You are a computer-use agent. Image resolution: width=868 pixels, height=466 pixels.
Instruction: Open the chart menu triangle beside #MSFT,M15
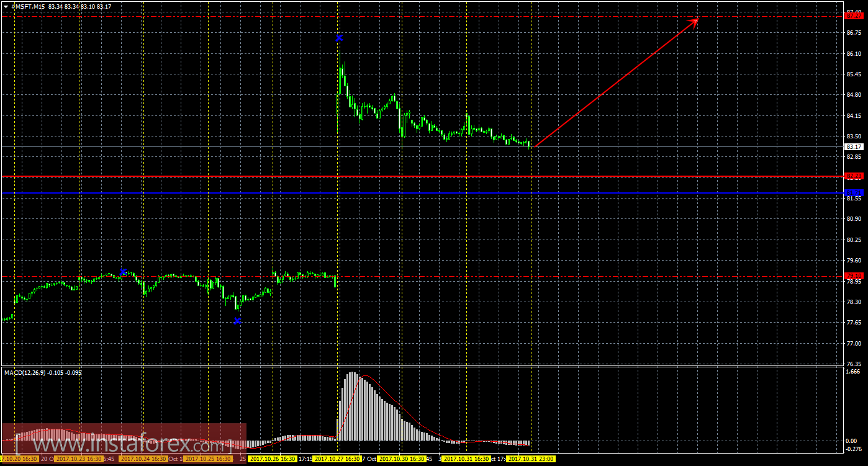(x=6, y=6)
